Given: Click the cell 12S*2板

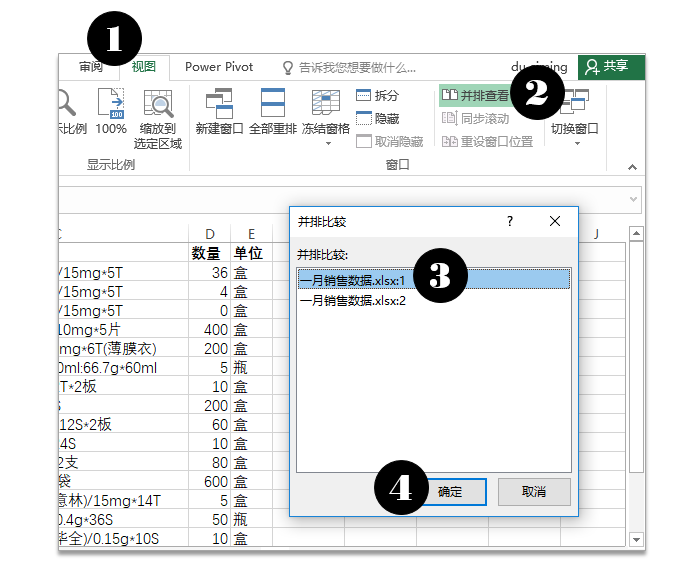Looking at the screenshot, I should (x=123, y=424).
